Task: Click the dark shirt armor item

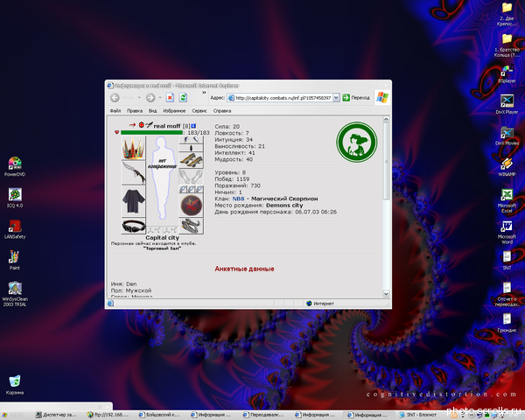Action: tap(133, 201)
